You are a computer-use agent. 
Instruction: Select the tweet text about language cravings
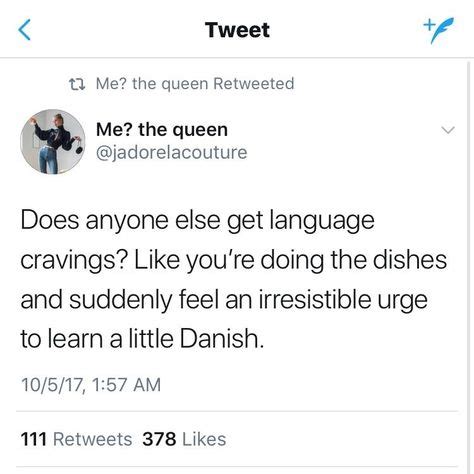pyautogui.click(x=233, y=279)
